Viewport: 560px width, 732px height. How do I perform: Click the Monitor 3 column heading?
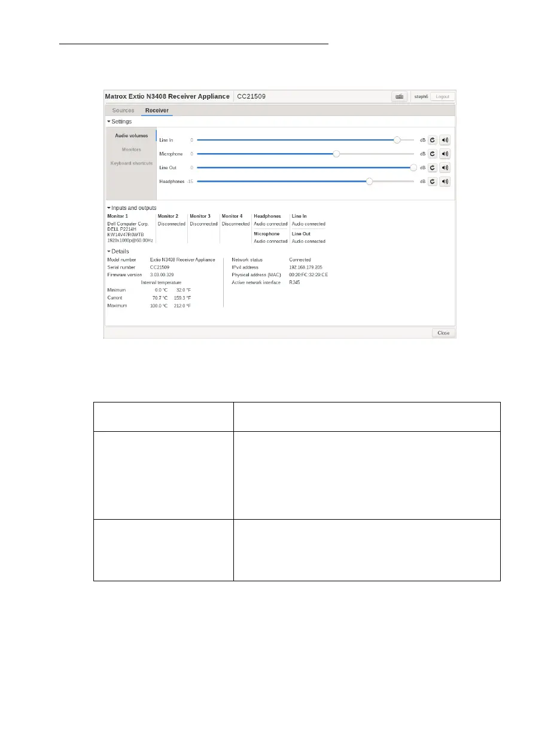click(x=200, y=216)
